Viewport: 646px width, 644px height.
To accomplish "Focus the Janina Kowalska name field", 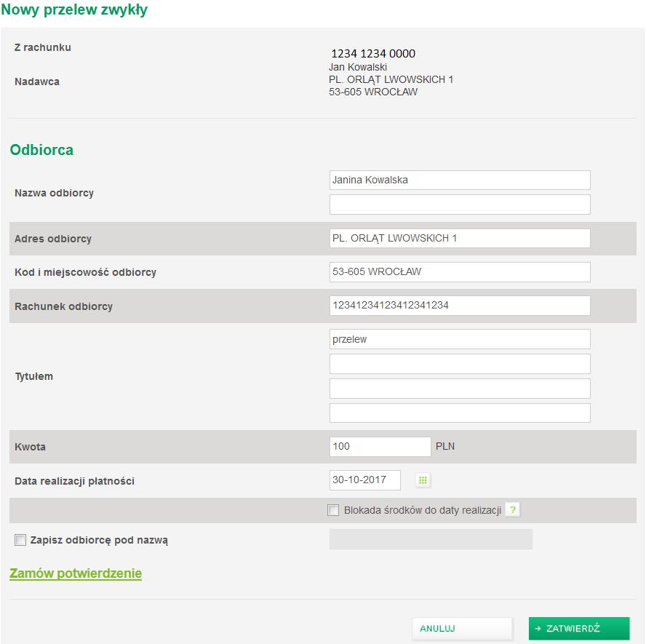I will 460,180.
